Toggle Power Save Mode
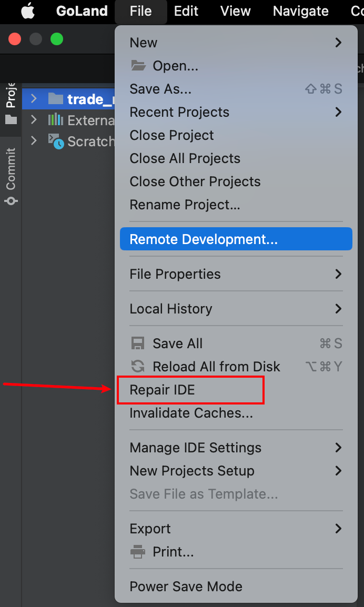The image size is (364, 607). click(186, 586)
